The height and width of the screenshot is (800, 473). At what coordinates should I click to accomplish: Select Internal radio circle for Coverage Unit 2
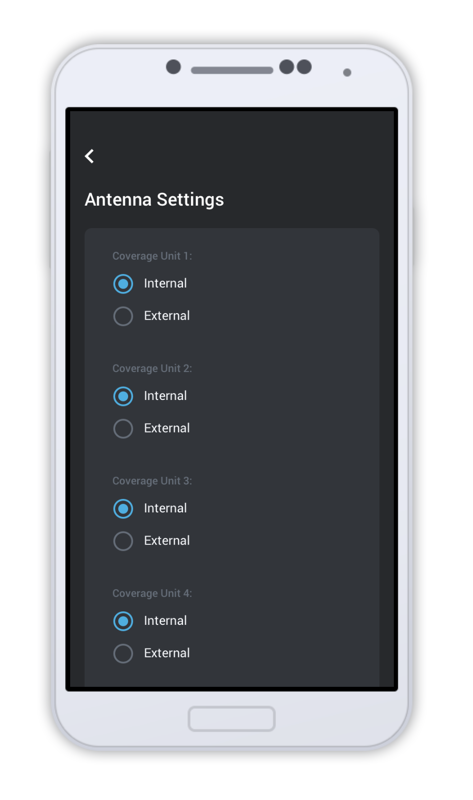coord(123,396)
